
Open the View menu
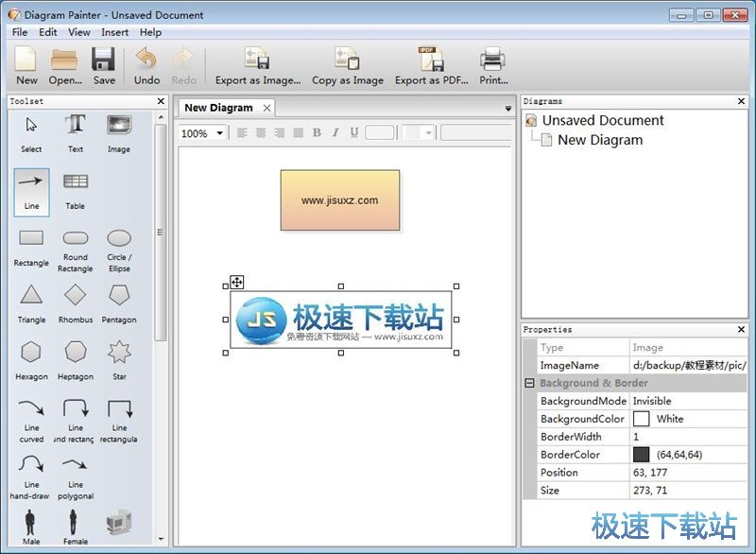click(x=79, y=32)
